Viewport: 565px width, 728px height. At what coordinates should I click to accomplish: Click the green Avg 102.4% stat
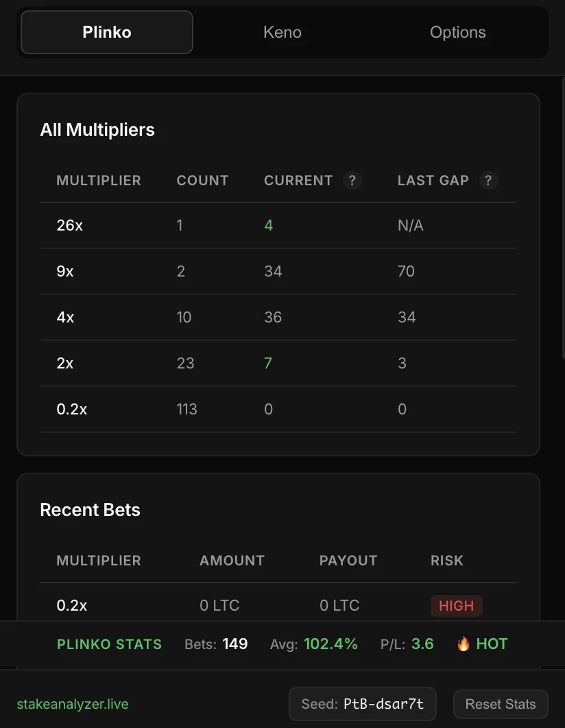tap(332, 644)
